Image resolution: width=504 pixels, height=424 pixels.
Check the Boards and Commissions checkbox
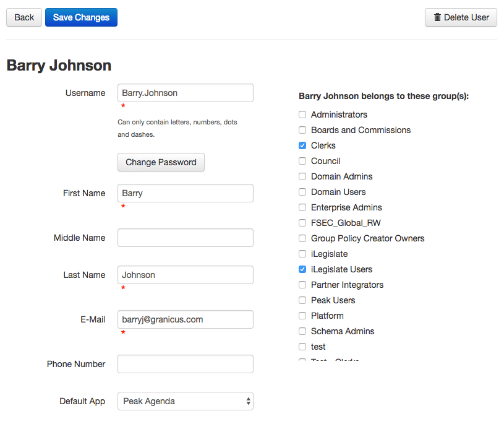[302, 130]
